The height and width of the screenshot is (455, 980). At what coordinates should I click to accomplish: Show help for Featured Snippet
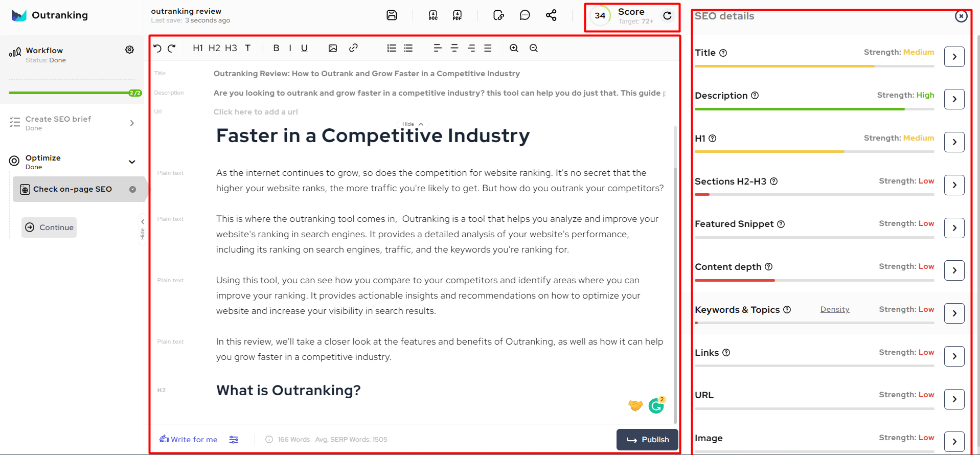[x=781, y=224]
